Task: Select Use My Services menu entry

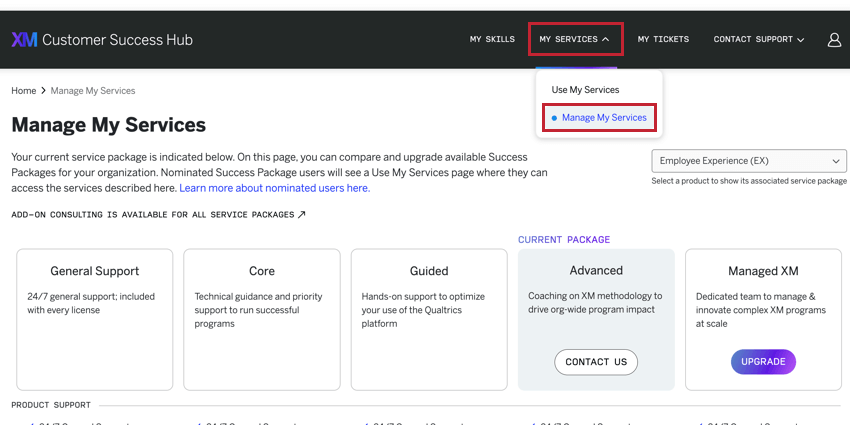Action: (x=585, y=90)
